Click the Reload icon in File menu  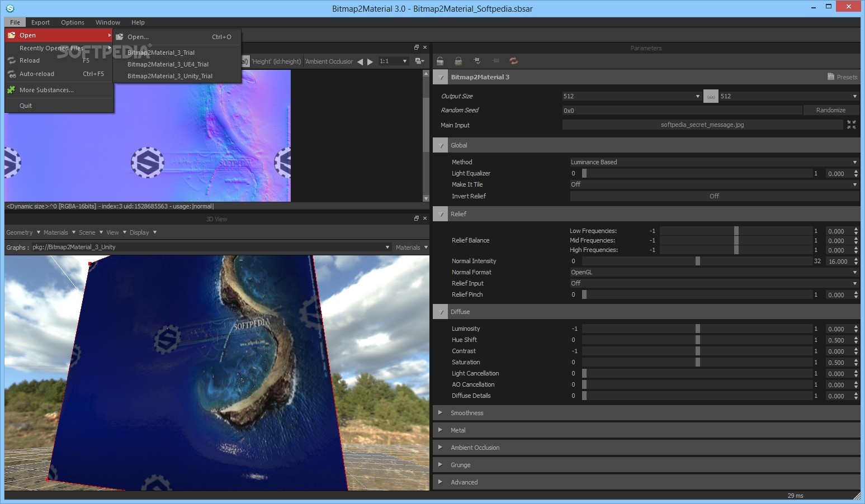click(x=11, y=60)
